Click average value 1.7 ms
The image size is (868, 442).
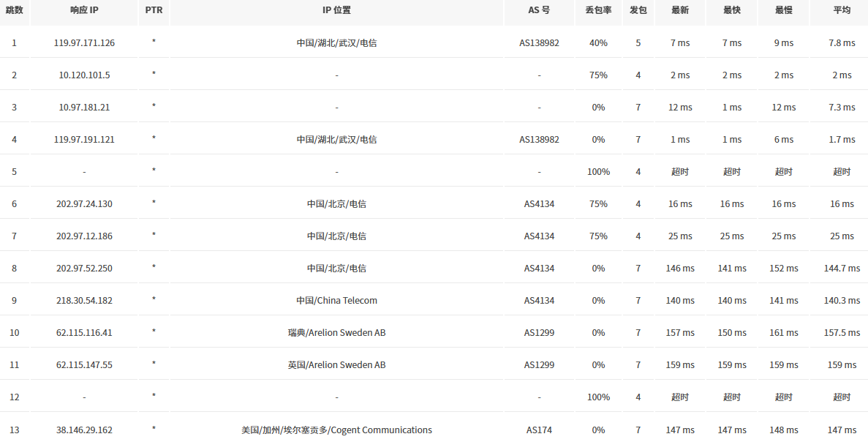pos(842,139)
